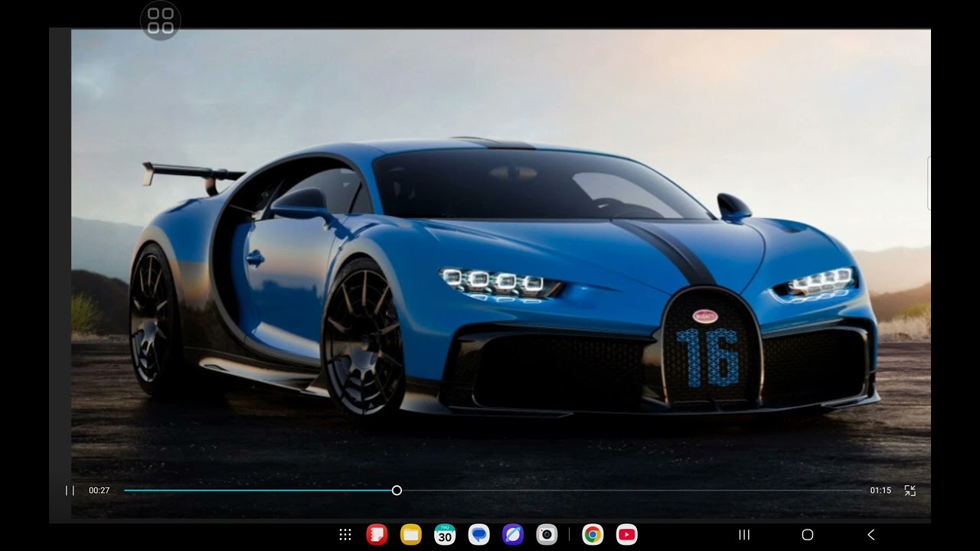This screenshot has width=980, height=551.
Task: Click the video progress slider handle
Action: click(397, 491)
